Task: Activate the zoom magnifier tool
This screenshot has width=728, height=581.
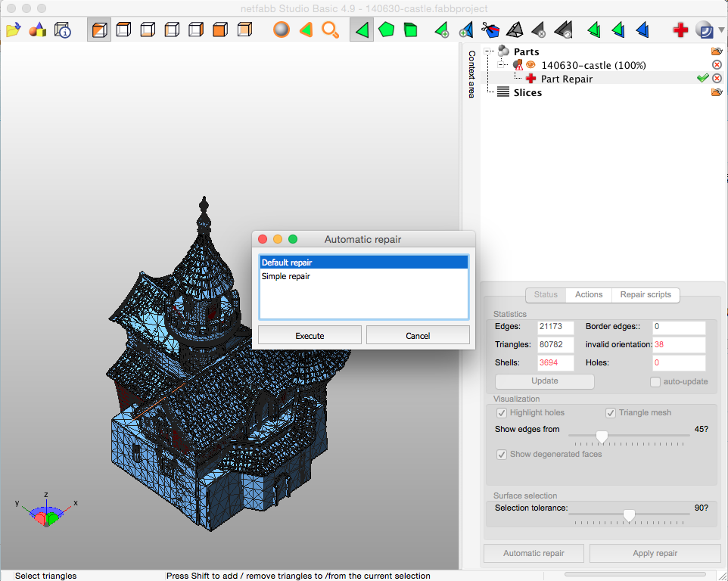Action: pyautogui.click(x=329, y=30)
